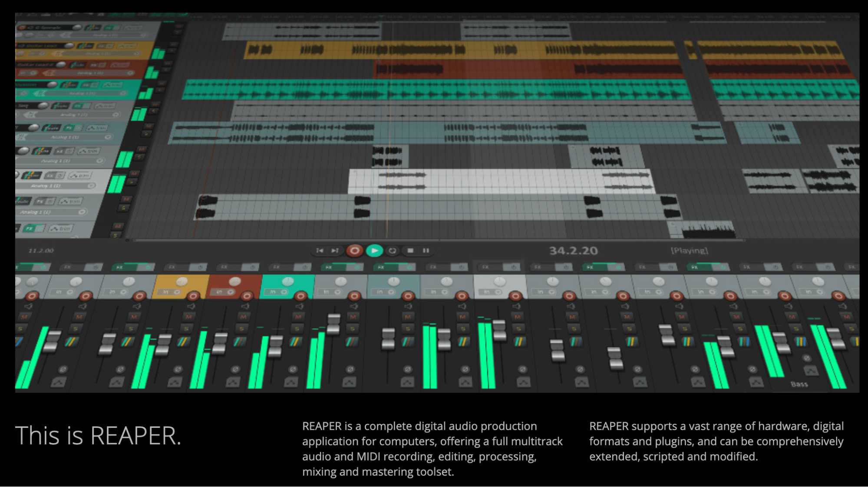Open the In input dropdown on orange strip
868x487 pixels.
tap(169, 292)
